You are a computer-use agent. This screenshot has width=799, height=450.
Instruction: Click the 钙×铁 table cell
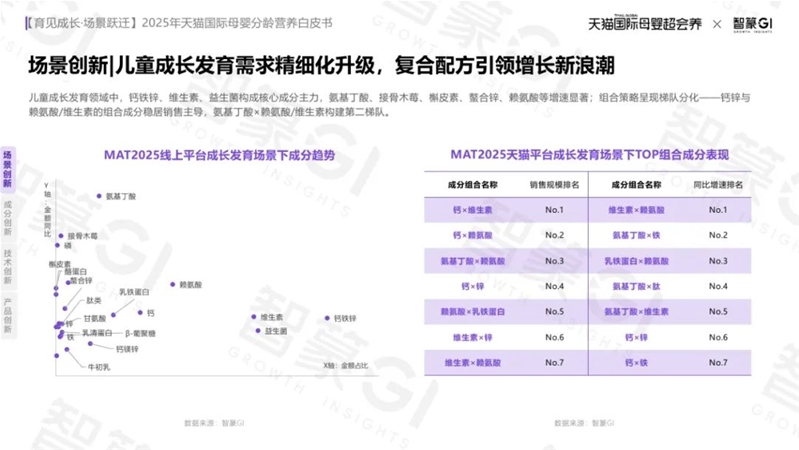click(636, 362)
